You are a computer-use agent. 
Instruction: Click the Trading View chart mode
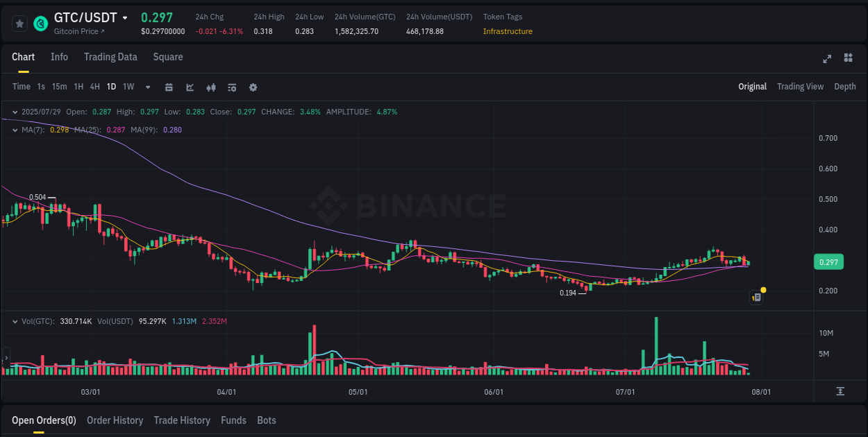[800, 87]
